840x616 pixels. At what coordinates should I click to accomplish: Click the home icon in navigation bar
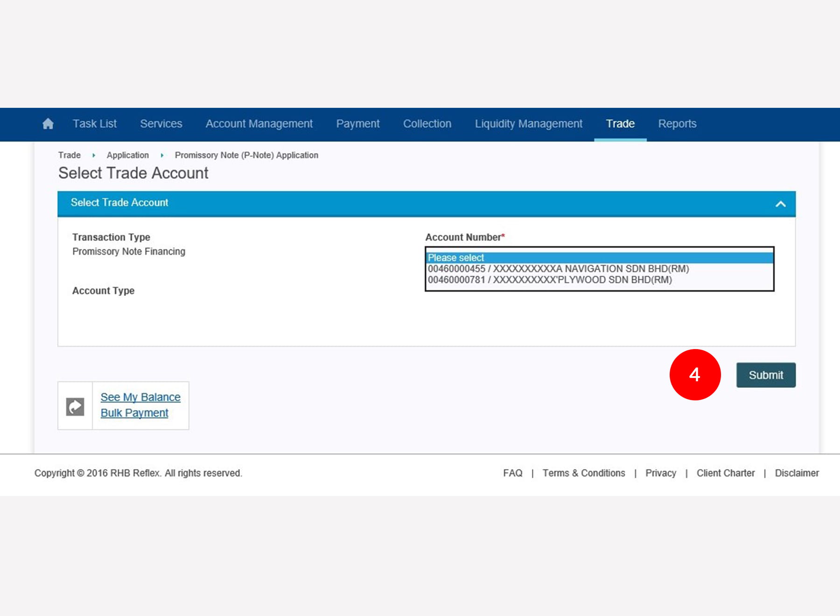[x=48, y=124]
